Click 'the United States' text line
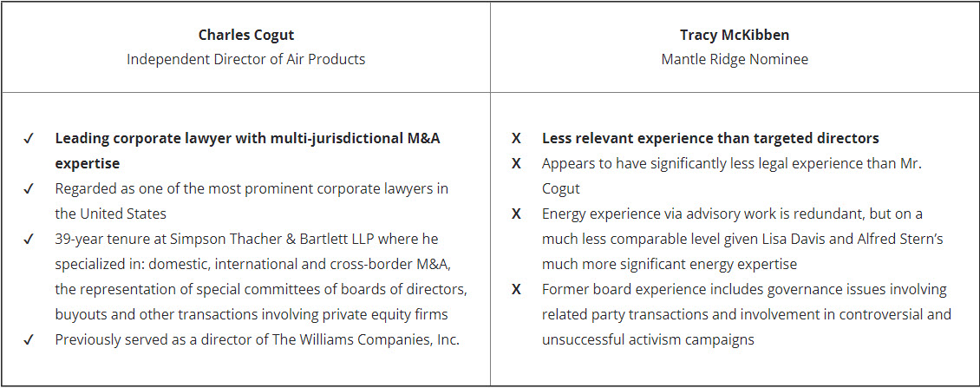This screenshot has height=388, width=980. (x=111, y=214)
